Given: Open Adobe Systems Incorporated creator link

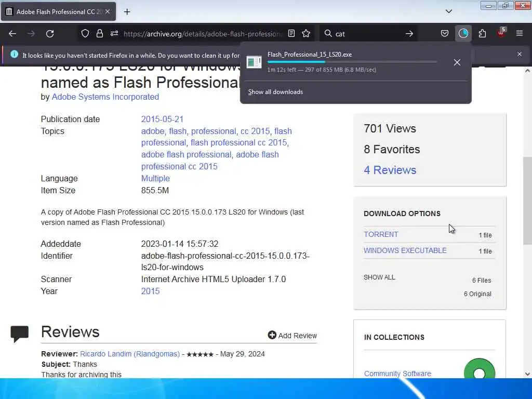Looking at the screenshot, I should tap(105, 97).
